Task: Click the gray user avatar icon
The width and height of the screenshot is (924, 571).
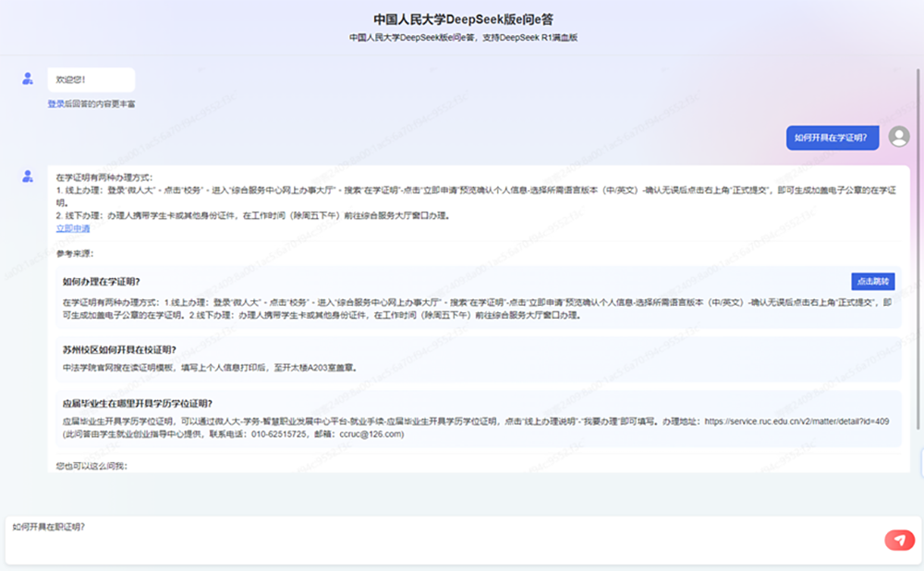Action: (899, 137)
